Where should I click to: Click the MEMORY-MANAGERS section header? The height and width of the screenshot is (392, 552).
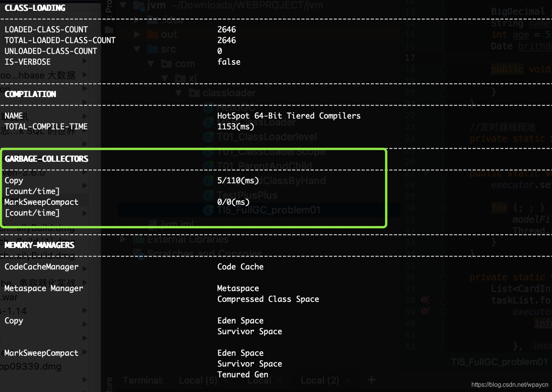[x=40, y=245]
